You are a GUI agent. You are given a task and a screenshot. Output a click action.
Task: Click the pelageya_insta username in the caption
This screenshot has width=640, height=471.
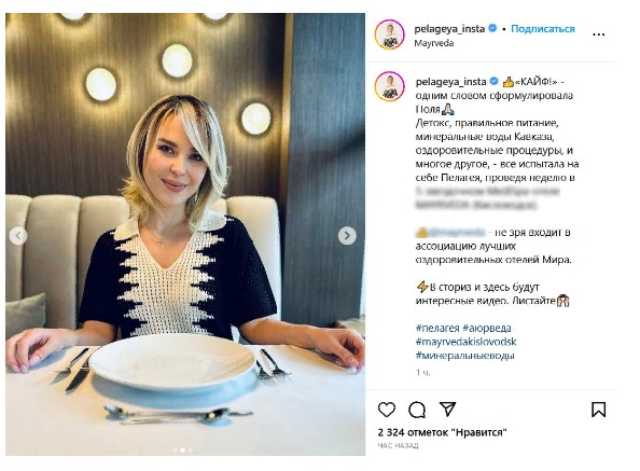(x=451, y=82)
